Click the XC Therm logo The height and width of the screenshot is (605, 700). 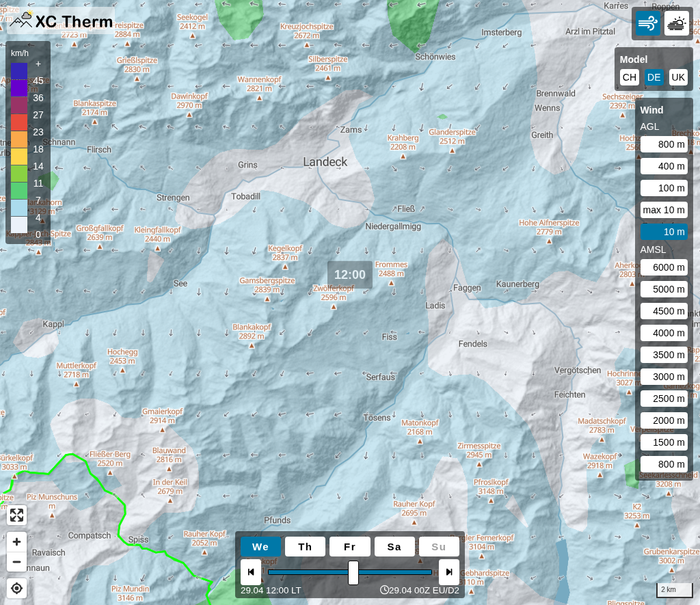click(61, 21)
